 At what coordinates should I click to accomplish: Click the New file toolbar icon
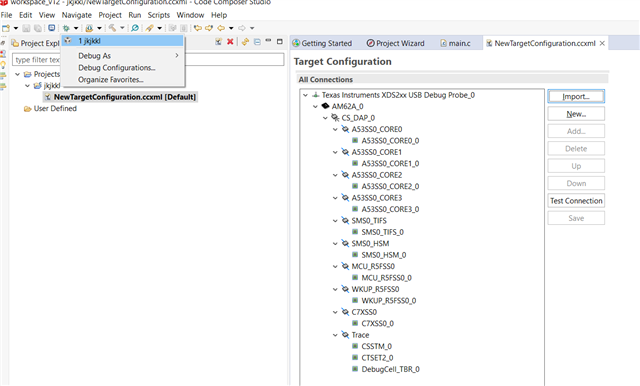6,28
